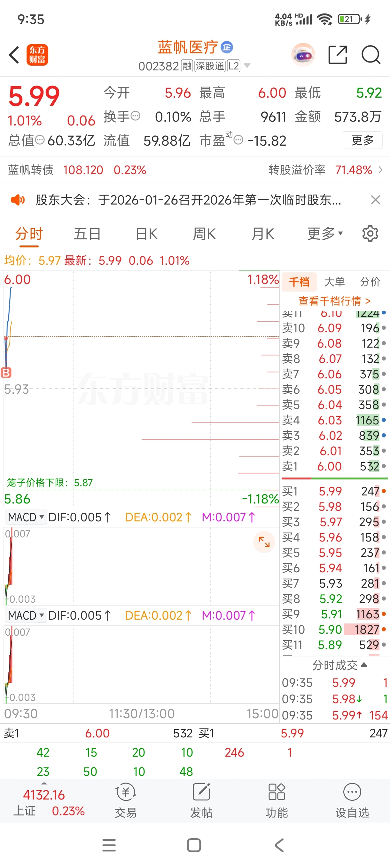Tap the share/export icon

tap(338, 55)
